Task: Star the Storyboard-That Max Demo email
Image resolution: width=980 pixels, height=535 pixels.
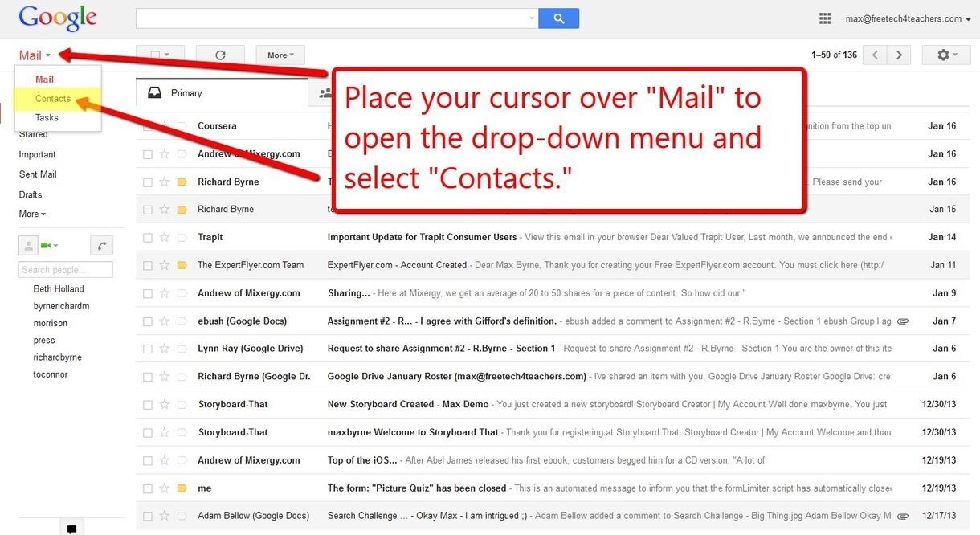Action: (x=165, y=404)
